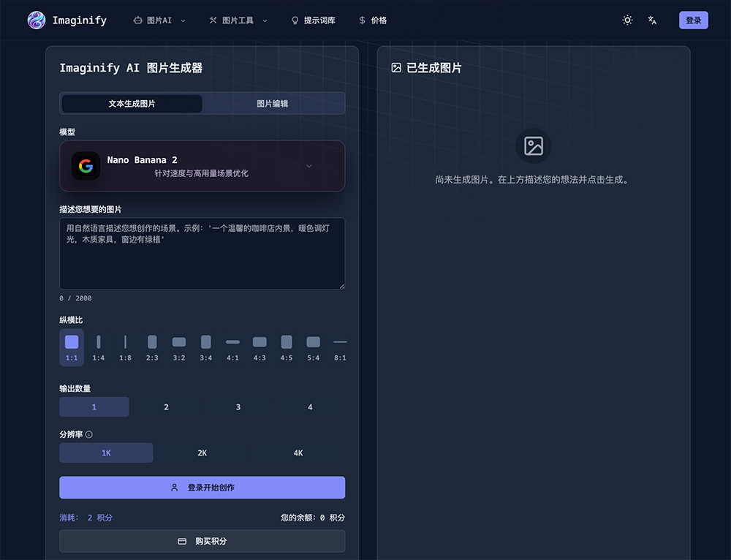Click the lightbulb icon next to 提示词库
Screen dimensions: 731x560
[294, 20]
